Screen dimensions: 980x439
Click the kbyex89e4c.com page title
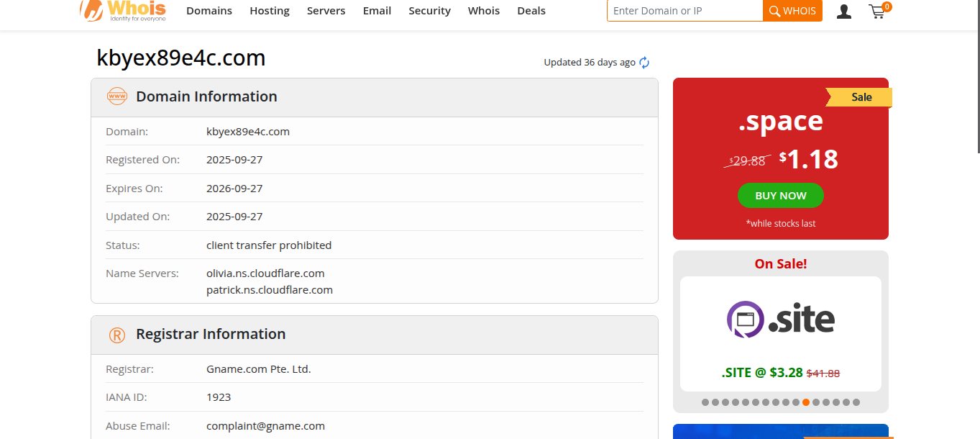click(181, 58)
